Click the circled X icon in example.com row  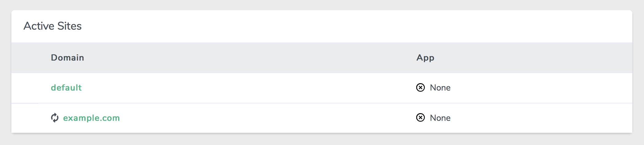tap(420, 118)
